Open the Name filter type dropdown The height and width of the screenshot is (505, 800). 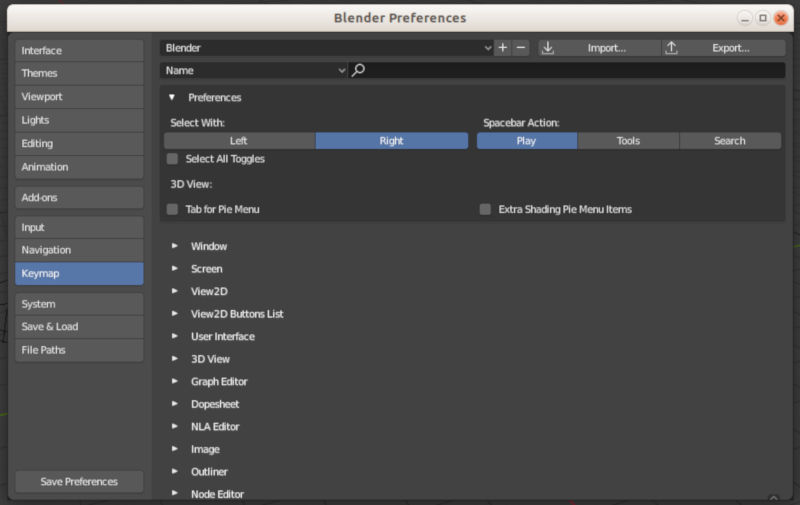click(x=254, y=70)
